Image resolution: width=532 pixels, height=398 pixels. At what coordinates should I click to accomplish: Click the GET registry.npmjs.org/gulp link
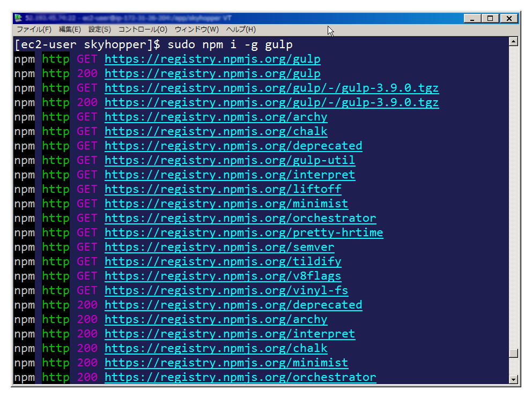(212, 59)
